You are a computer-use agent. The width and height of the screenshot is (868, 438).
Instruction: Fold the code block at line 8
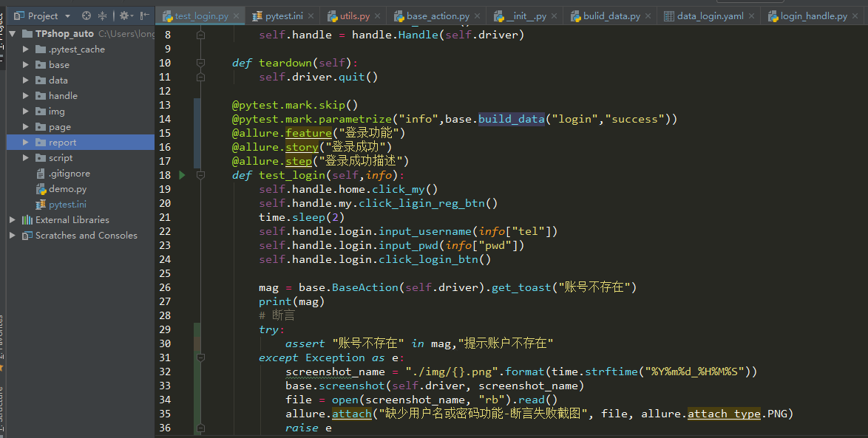(x=201, y=34)
